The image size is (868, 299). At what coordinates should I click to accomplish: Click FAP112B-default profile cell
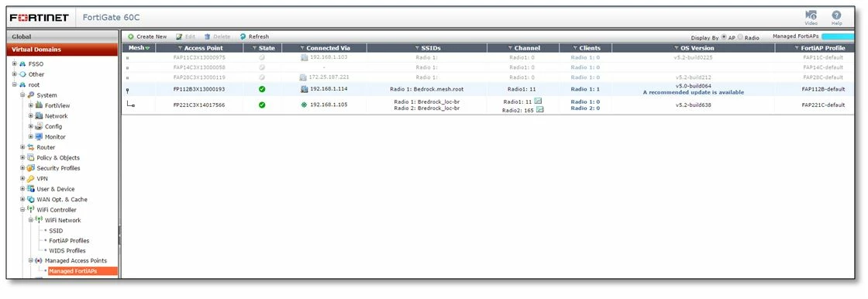[x=823, y=89]
